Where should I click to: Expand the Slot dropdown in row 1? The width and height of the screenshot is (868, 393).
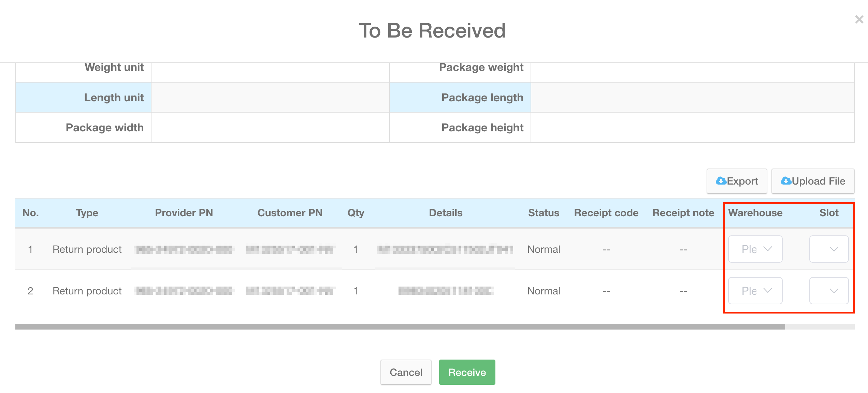[x=829, y=249]
